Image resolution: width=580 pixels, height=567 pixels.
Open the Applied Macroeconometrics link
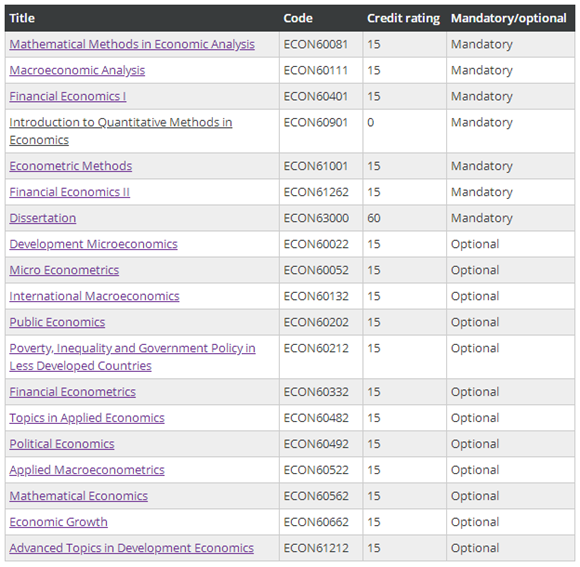[87, 470]
